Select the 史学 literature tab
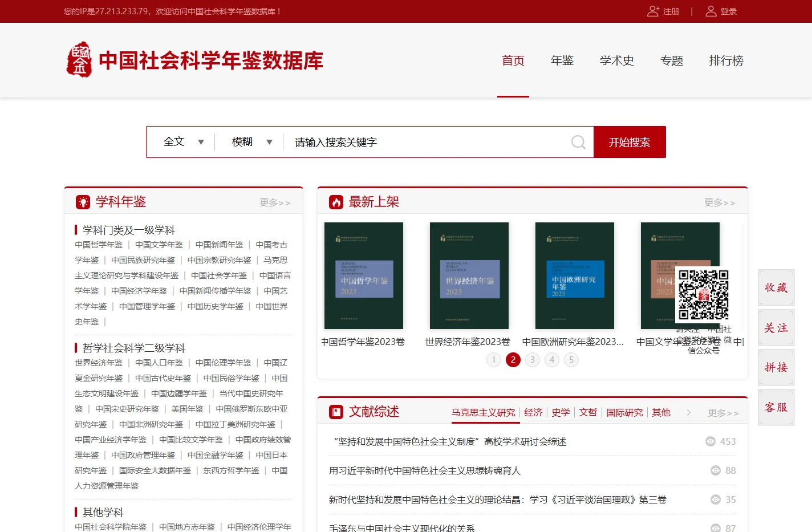Viewport: 812px width, 532px height. click(x=561, y=412)
